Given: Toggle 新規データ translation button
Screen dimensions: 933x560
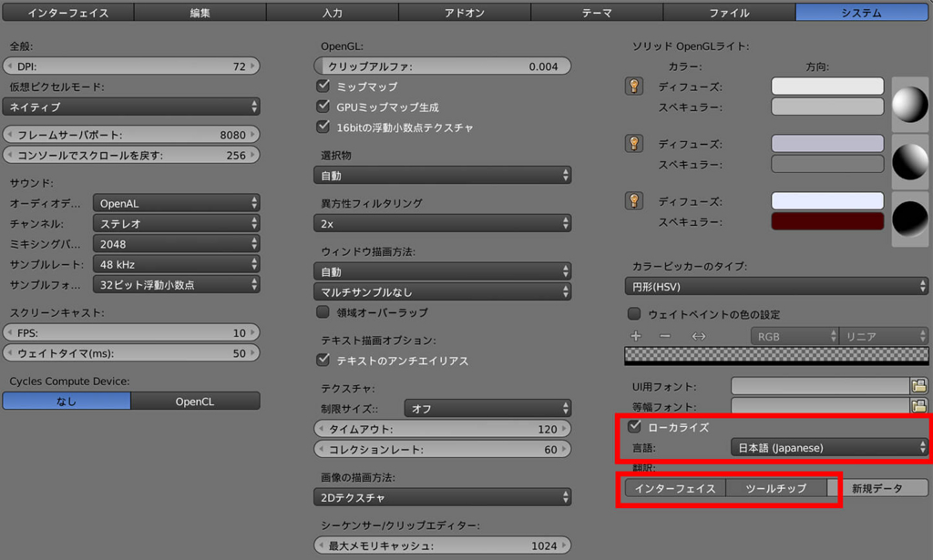Looking at the screenshot, I should pos(877,488).
